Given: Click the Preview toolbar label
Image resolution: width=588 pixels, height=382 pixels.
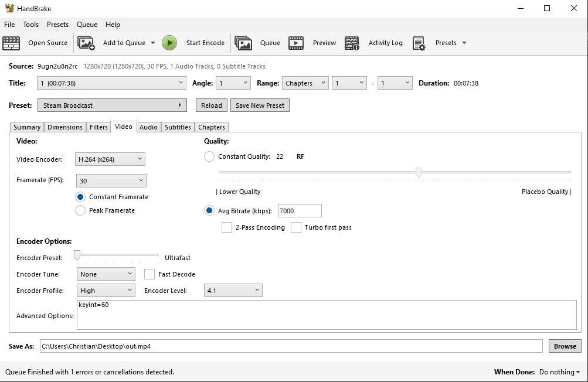Looking at the screenshot, I should click(324, 43).
